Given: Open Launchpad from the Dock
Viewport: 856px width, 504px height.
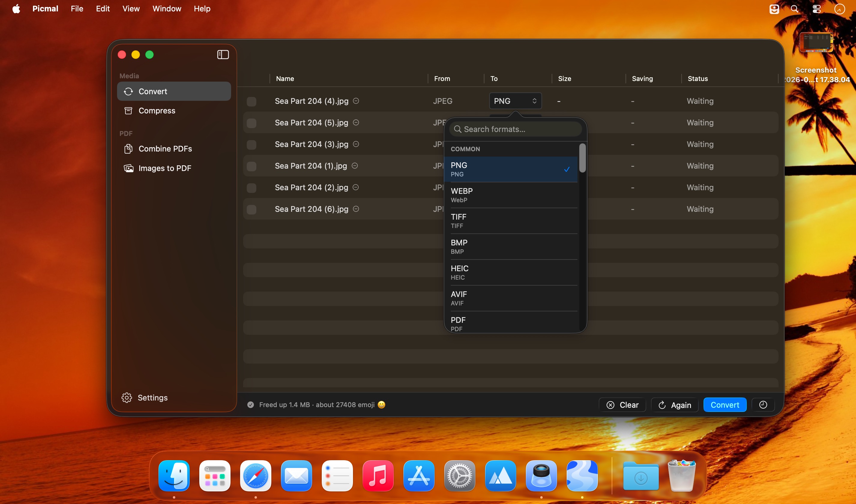Looking at the screenshot, I should point(215,475).
